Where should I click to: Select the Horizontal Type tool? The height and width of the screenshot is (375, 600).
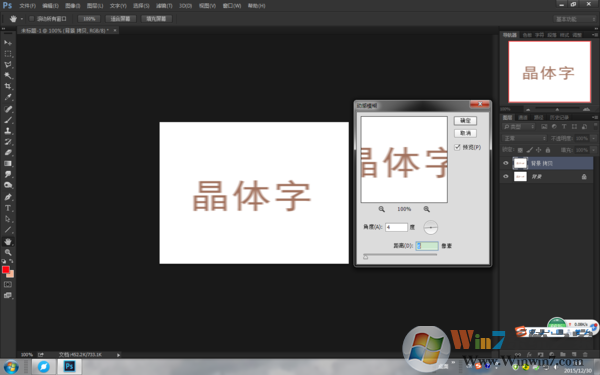point(8,208)
